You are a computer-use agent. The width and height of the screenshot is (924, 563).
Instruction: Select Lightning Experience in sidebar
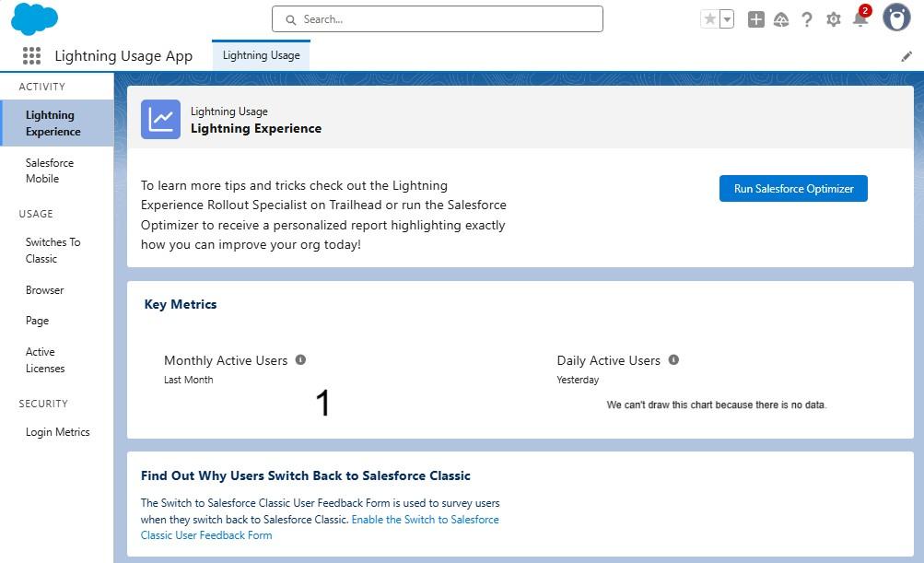(57, 123)
